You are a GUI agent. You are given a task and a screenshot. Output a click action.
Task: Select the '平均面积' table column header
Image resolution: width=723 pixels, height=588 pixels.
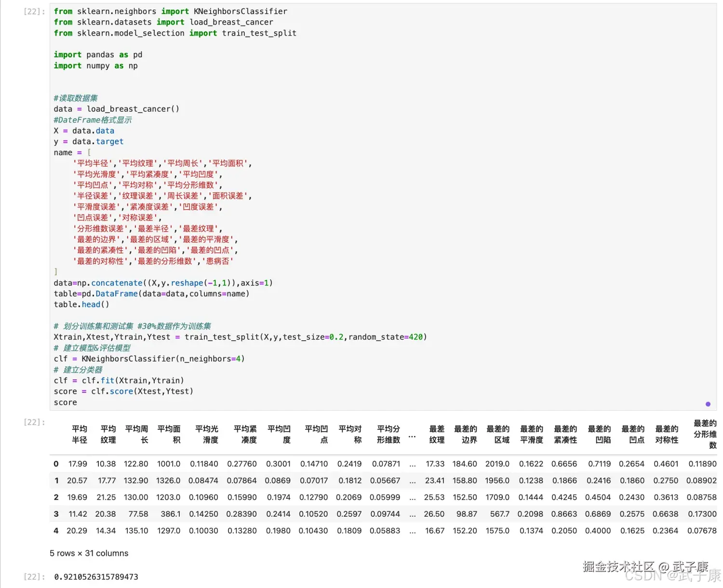(169, 434)
